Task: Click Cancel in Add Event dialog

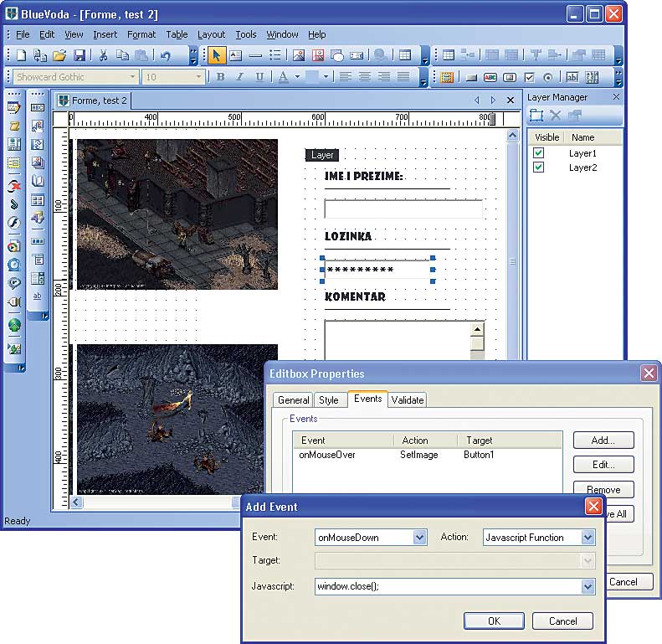Action: [562, 621]
